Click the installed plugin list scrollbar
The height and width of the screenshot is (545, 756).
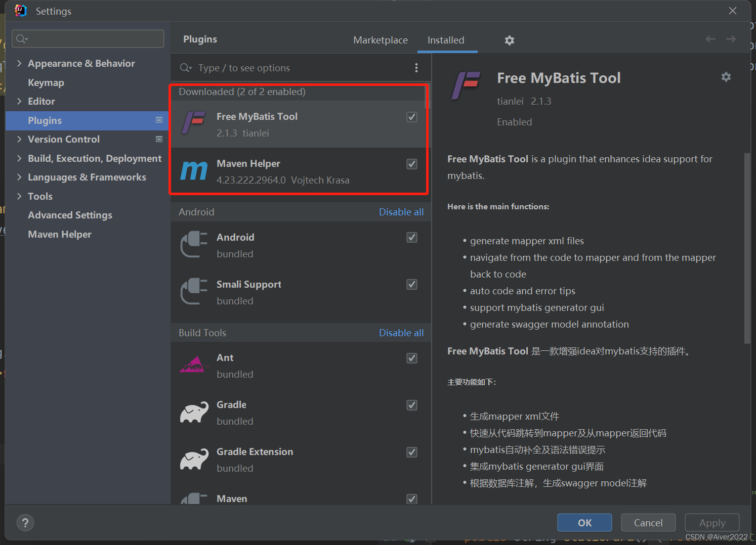tap(427, 96)
